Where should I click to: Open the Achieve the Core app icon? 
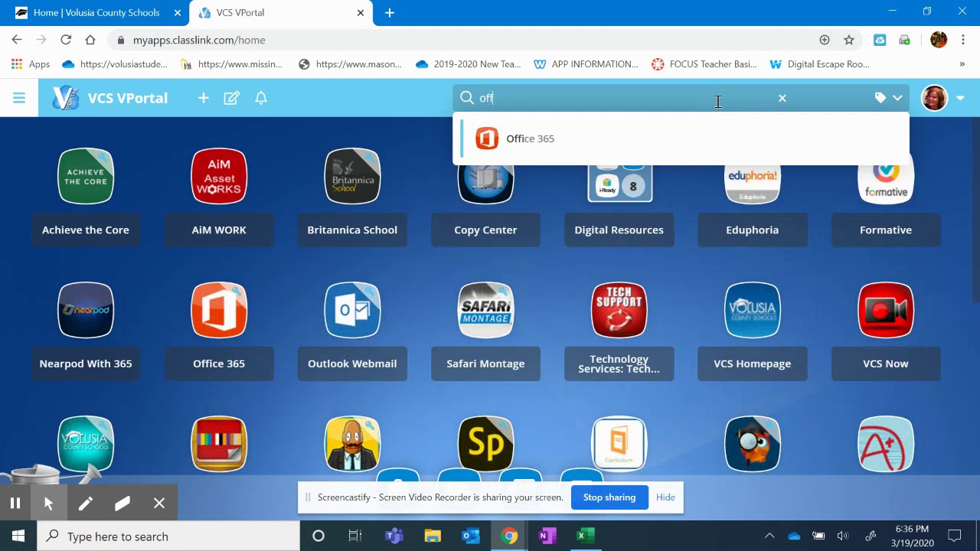coord(86,176)
